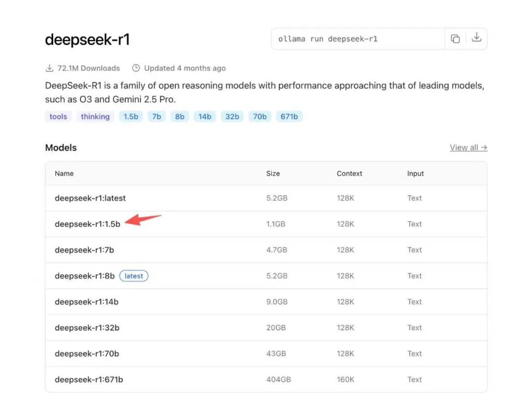Click the 4.7GB size value
This screenshot has height=408, width=532.
click(276, 250)
